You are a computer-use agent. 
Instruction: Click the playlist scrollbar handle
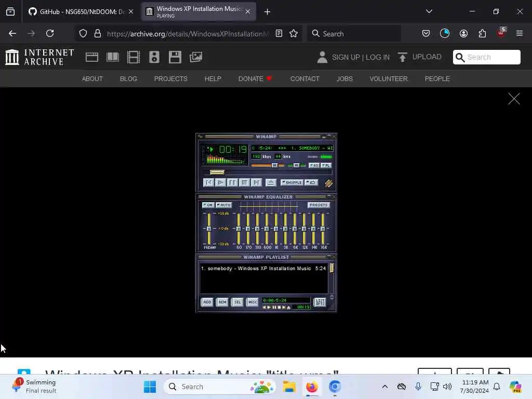[x=331, y=268]
